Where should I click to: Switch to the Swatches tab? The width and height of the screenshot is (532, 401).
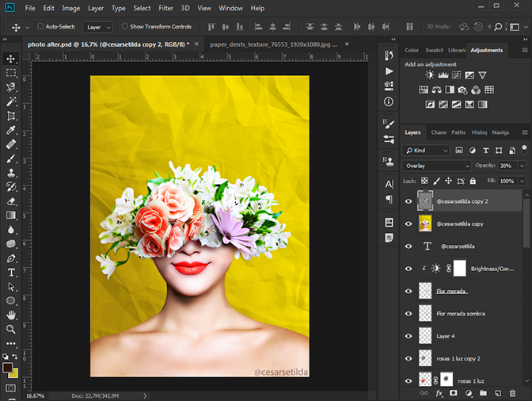pos(434,50)
